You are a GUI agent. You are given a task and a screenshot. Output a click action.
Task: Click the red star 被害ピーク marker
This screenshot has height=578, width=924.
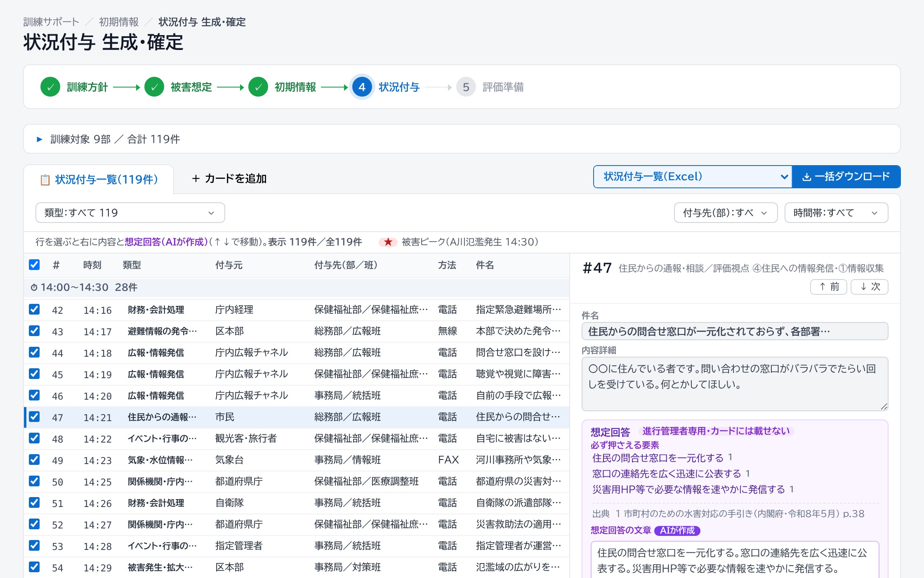coord(388,242)
